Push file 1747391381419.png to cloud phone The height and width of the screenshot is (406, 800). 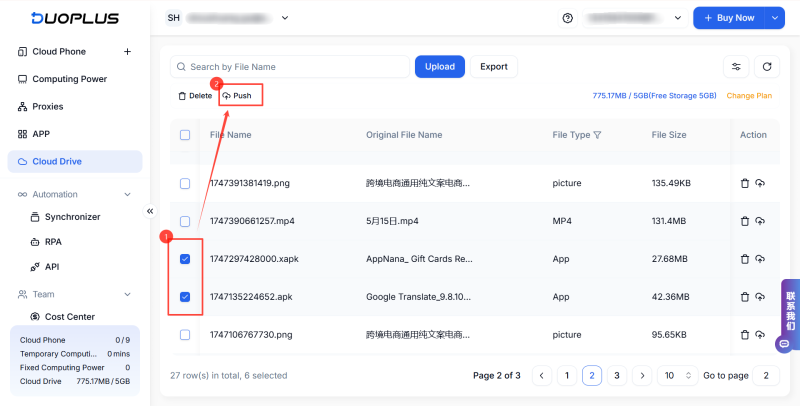pos(760,183)
